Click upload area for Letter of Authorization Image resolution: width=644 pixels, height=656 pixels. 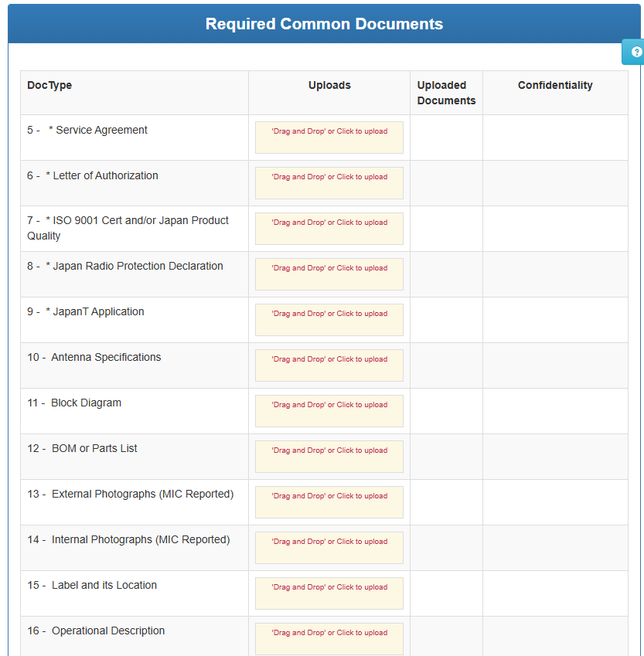pyautogui.click(x=329, y=183)
